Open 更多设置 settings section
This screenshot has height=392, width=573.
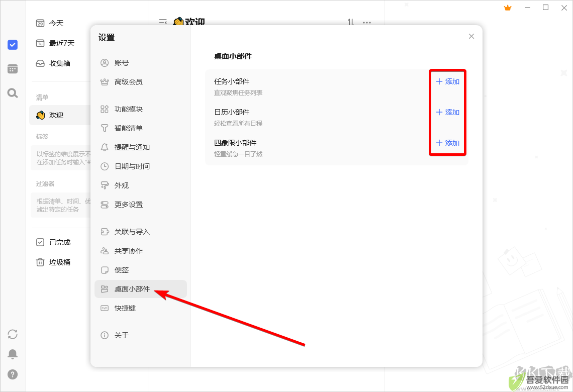141,205
